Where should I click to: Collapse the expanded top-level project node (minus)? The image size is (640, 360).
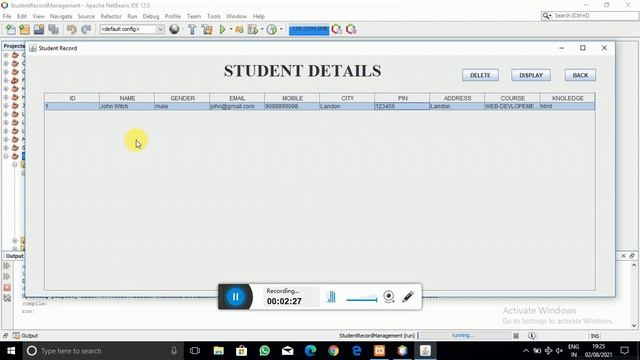[x=6, y=156]
